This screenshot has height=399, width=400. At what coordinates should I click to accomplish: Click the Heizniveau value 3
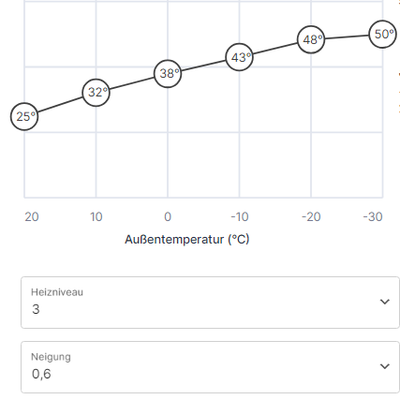(x=36, y=309)
